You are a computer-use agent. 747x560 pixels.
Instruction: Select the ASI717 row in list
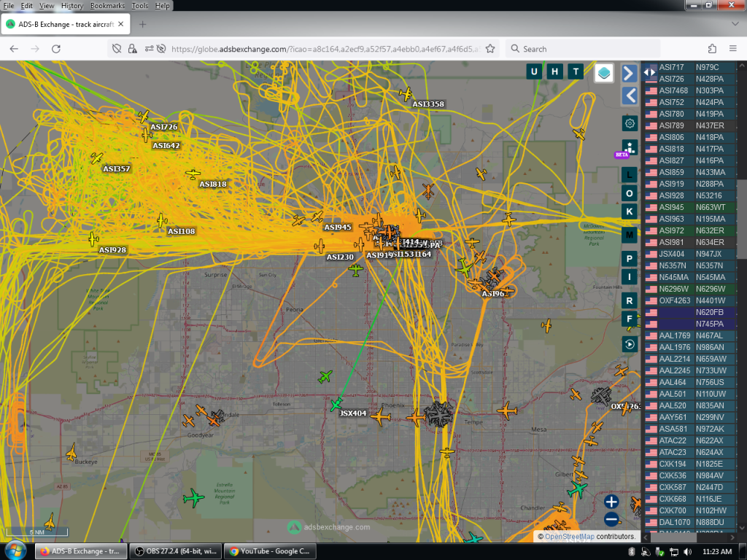pyautogui.click(x=689, y=67)
